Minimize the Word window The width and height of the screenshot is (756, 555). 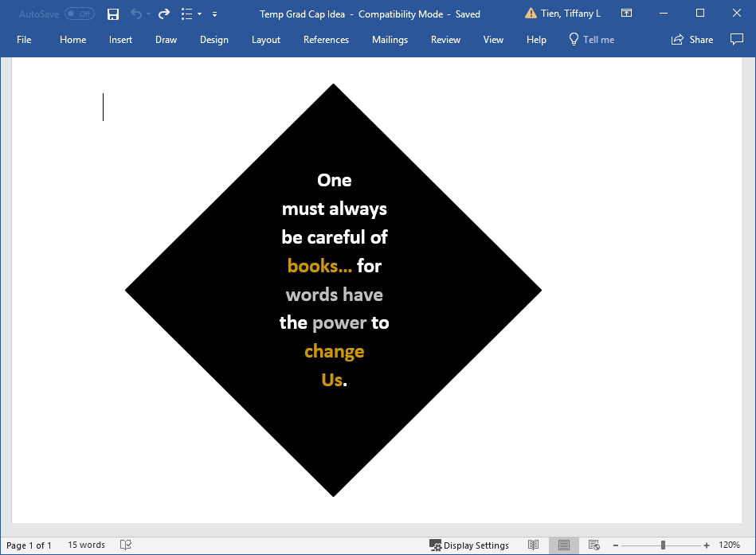(664, 14)
